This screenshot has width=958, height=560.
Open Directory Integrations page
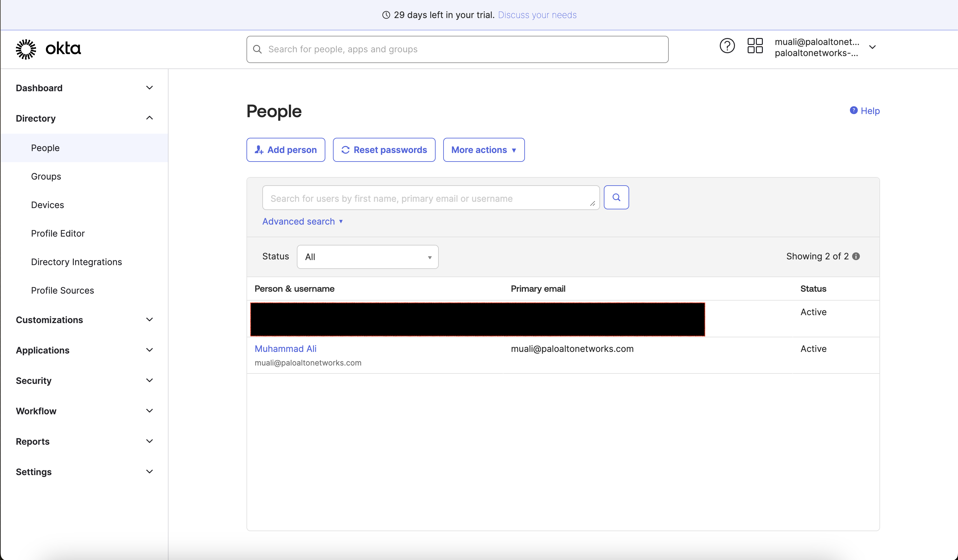click(76, 262)
